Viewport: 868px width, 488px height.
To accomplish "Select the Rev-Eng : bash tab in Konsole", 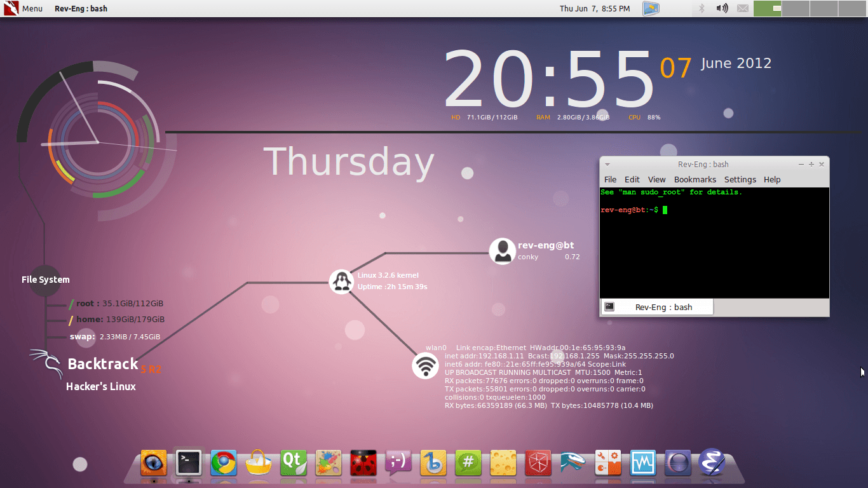I will (657, 306).
